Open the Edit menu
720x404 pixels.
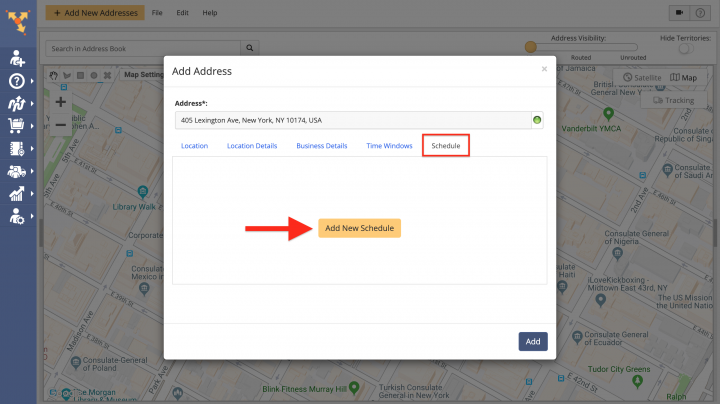coord(182,13)
